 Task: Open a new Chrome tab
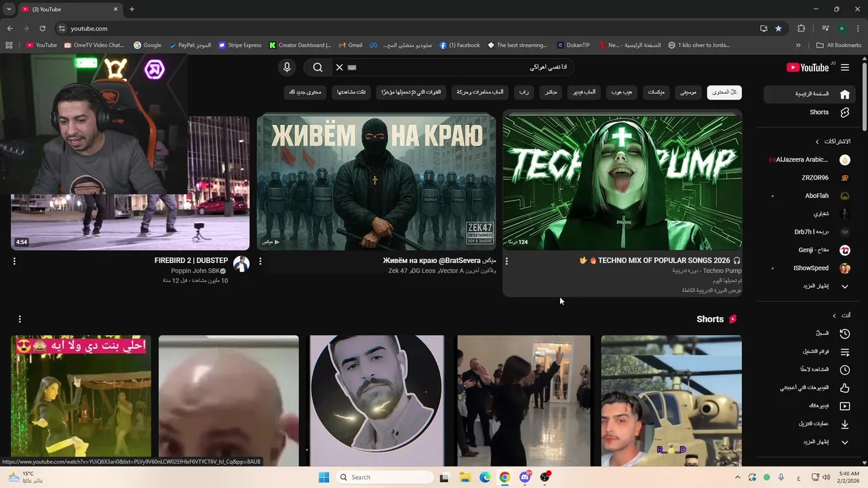click(x=132, y=9)
